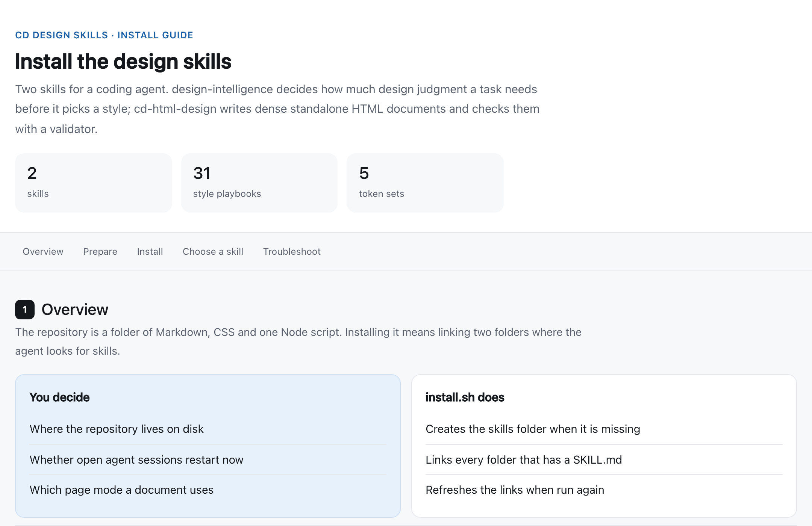This screenshot has width=812, height=526.
Task: Click the 2 skills stat card
Action: [x=94, y=183]
